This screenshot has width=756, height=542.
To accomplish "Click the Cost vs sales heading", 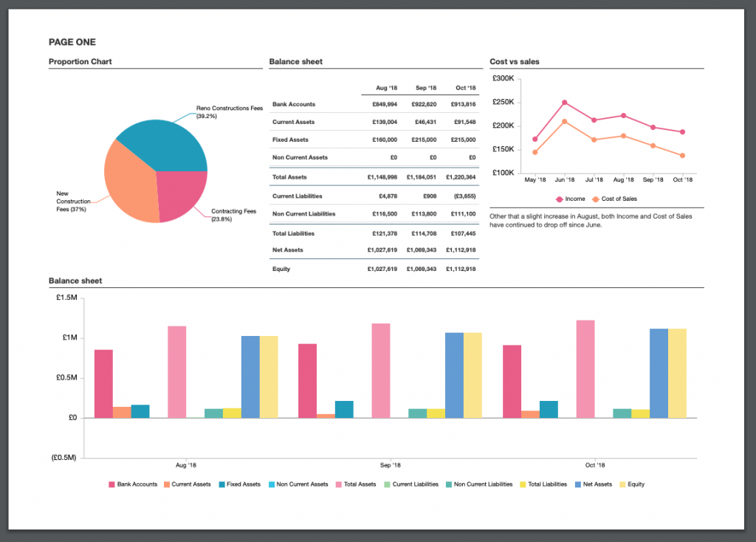I will click(515, 61).
